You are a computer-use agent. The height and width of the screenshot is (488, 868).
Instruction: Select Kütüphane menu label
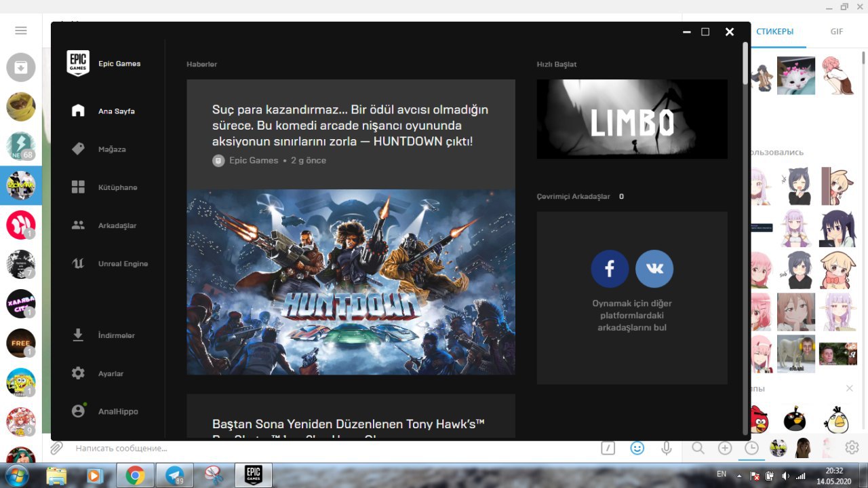(x=117, y=187)
